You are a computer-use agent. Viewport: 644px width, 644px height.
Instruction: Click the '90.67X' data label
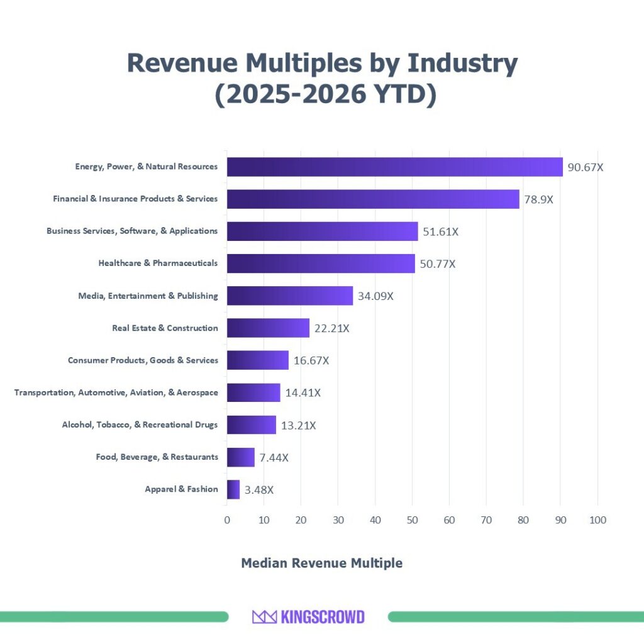pyautogui.click(x=586, y=167)
